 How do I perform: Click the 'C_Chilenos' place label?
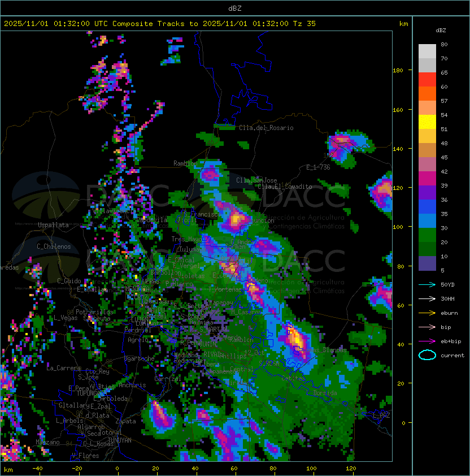54,246
